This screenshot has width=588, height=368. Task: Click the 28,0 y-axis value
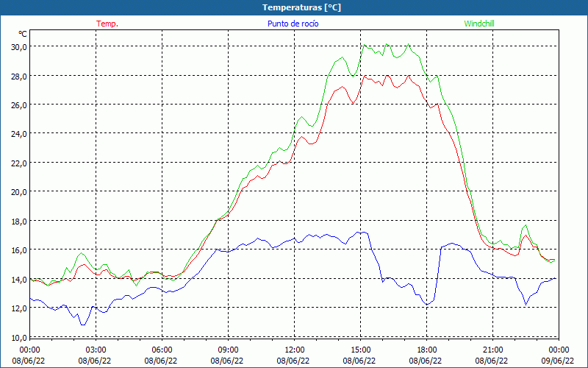(x=19, y=77)
